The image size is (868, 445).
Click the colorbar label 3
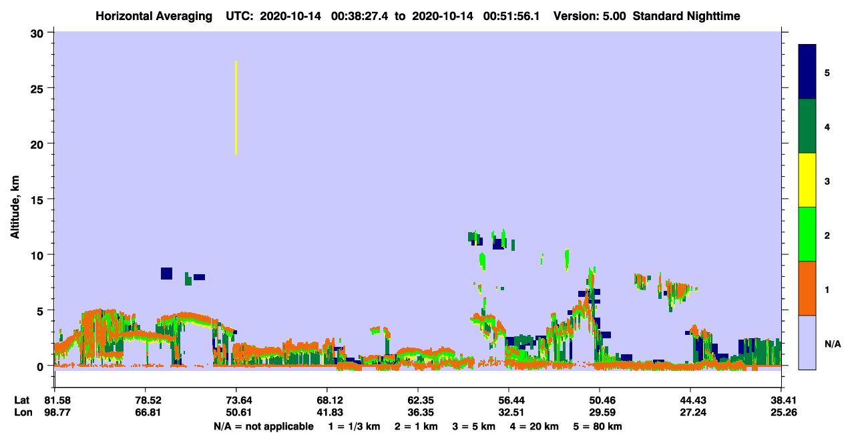tap(827, 180)
